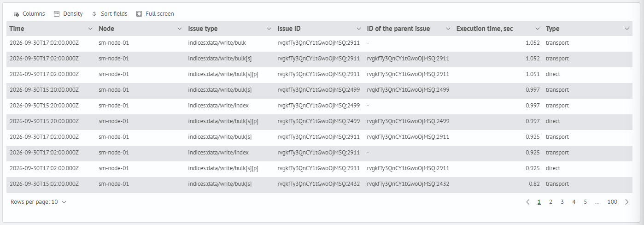The width and height of the screenshot is (644, 225).
Task: Go to page 3
Action: (x=562, y=202)
